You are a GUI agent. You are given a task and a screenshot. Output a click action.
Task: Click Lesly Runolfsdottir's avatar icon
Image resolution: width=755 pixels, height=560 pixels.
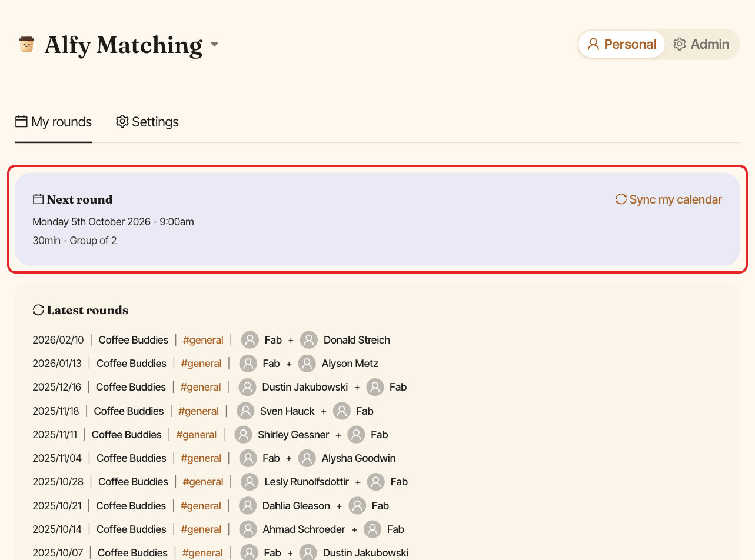click(x=250, y=482)
